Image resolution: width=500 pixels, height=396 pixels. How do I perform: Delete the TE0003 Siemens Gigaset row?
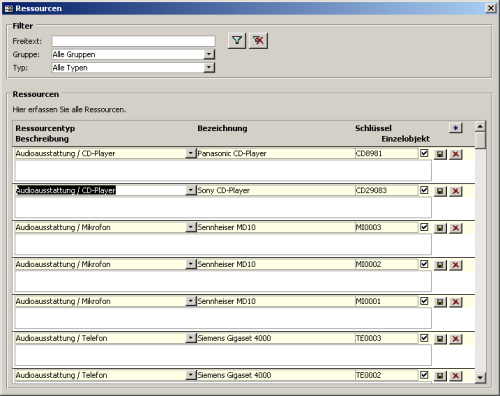(x=456, y=339)
